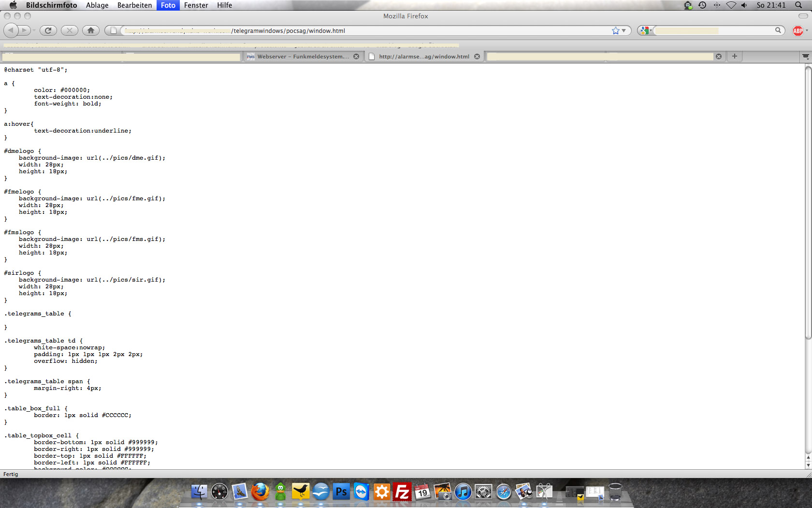Launch FileZilla from the dock
This screenshot has width=812, height=508.
(402, 492)
